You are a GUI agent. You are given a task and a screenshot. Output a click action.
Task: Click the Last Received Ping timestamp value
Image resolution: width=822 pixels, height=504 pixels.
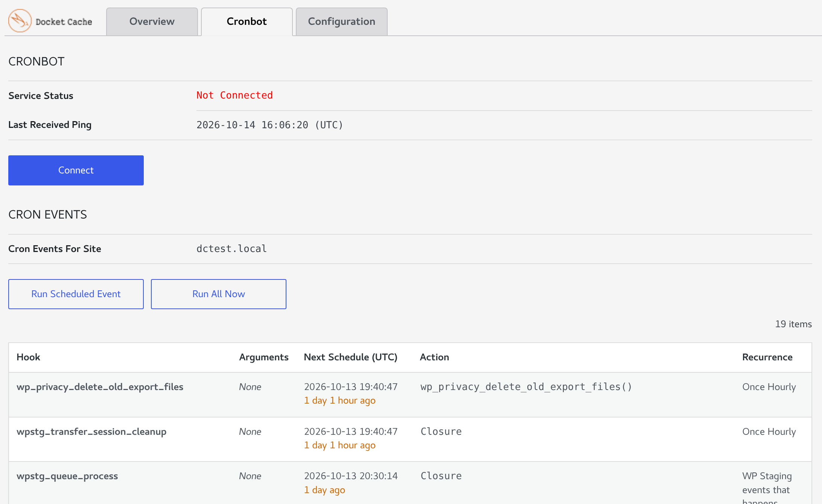coord(269,125)
